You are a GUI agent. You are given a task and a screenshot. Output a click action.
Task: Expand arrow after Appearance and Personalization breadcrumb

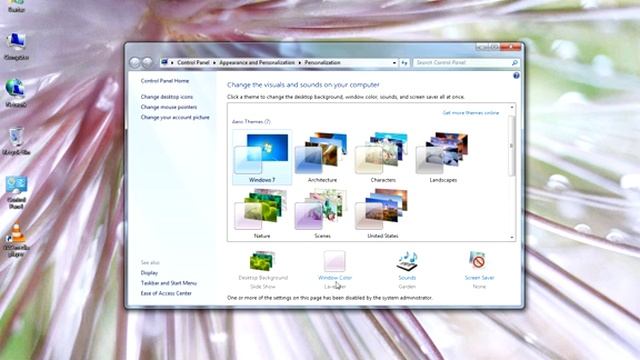pyautogui.click(x=300, y=62)
